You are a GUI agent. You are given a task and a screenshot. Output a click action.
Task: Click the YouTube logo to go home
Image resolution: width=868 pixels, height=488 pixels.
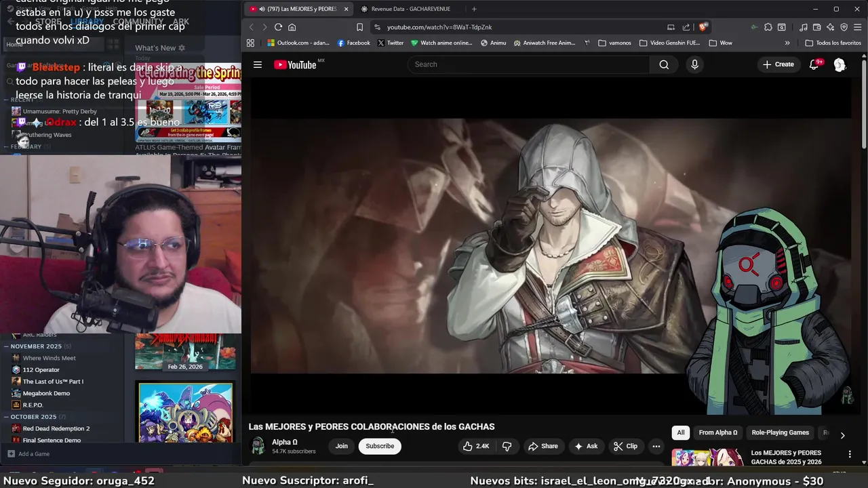pyautogui.click(x=296, y=64)
